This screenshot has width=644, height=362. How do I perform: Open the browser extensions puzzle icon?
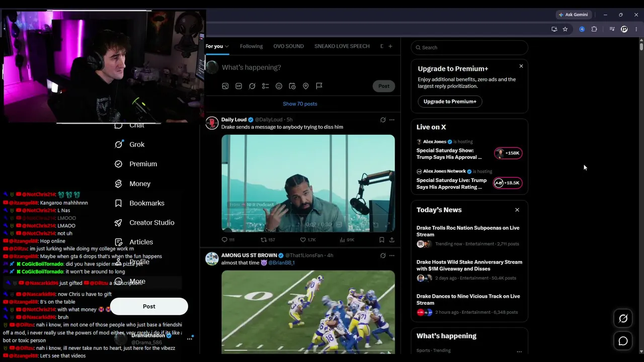click(594, 29)
